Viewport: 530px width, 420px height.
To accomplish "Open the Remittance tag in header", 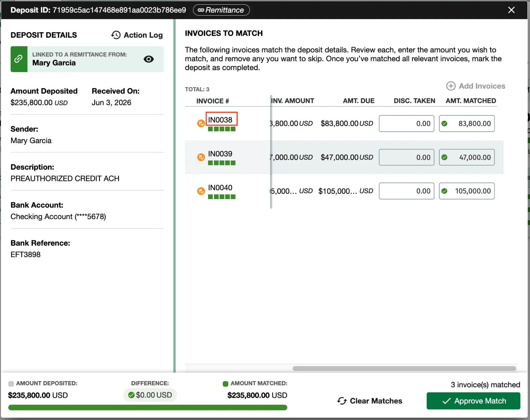I will (221, 10).
